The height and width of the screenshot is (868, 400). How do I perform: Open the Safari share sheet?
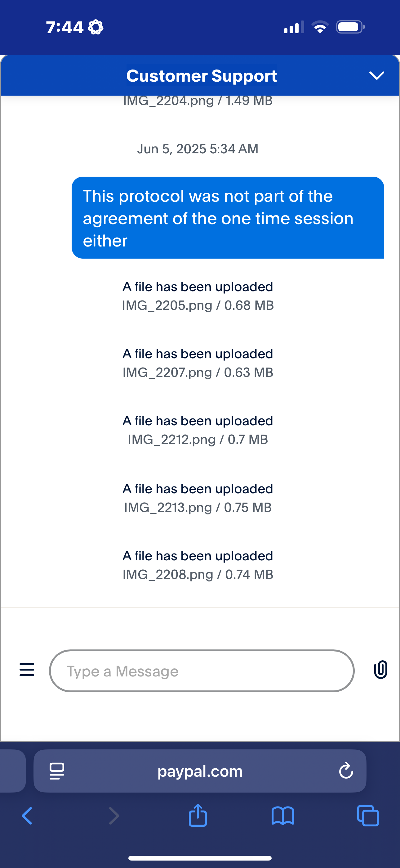(198, 815)
